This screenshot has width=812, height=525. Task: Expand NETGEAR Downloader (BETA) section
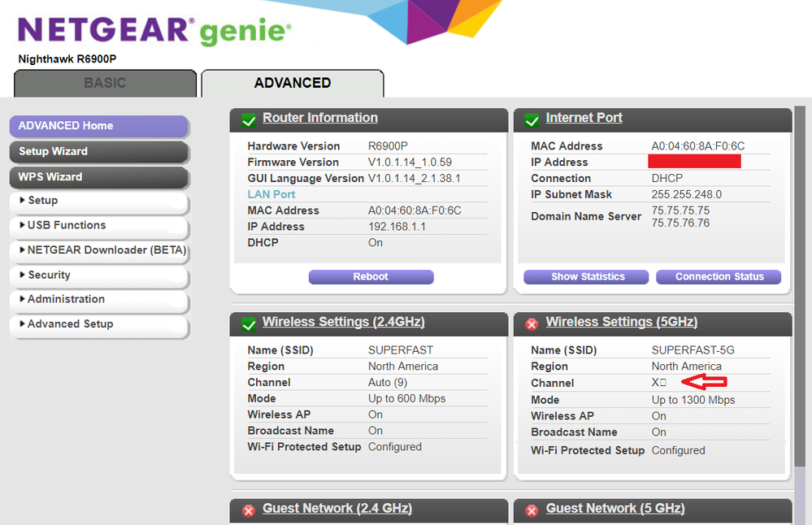[98, 250]
